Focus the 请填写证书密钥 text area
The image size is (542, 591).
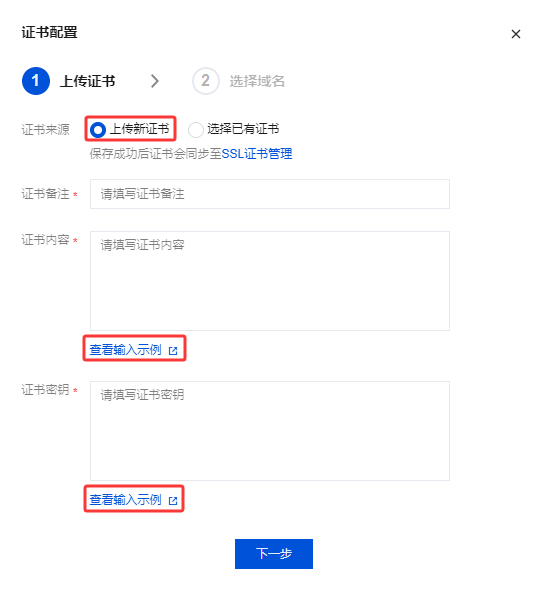tap(270, 431)
